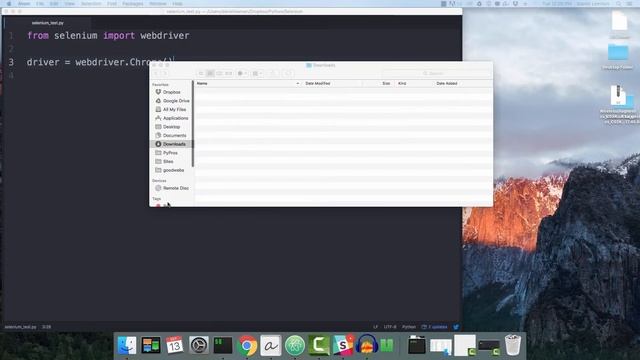The image size is (640, 360).
Task: Go to Applications in the Finder sidebar
Action: pos(171,118)
